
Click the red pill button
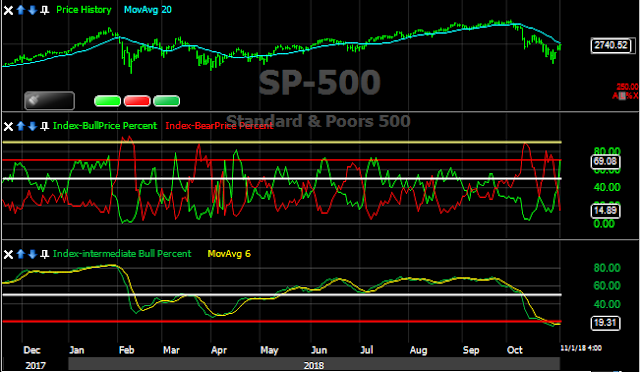(137, 101)
